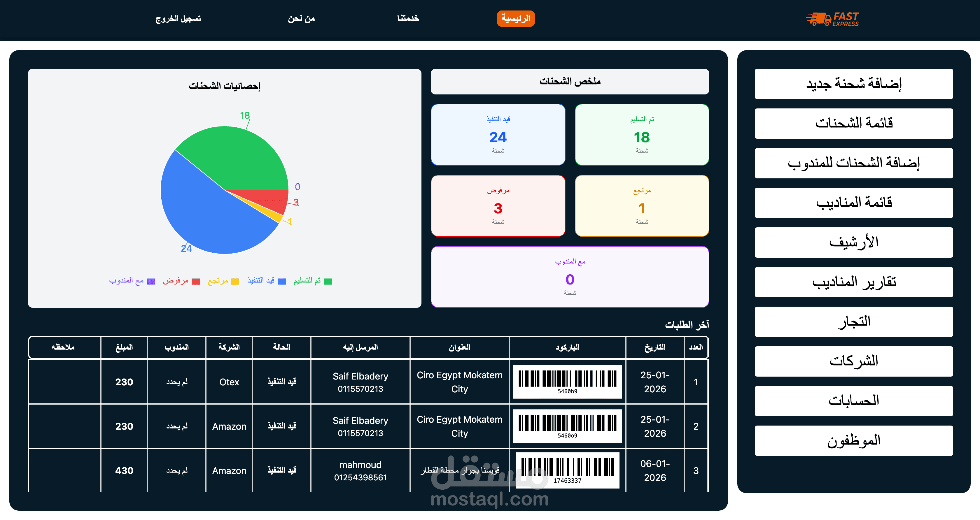Click the العدد count column header

coord(696,347)
